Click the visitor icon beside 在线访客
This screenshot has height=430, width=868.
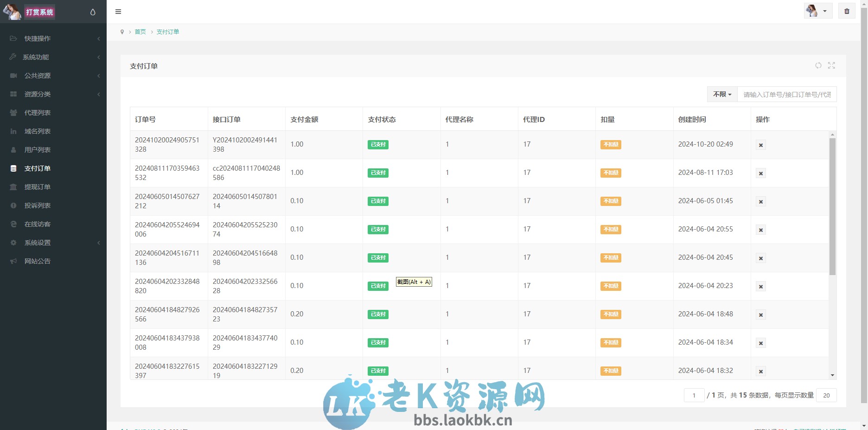[13, 224]
